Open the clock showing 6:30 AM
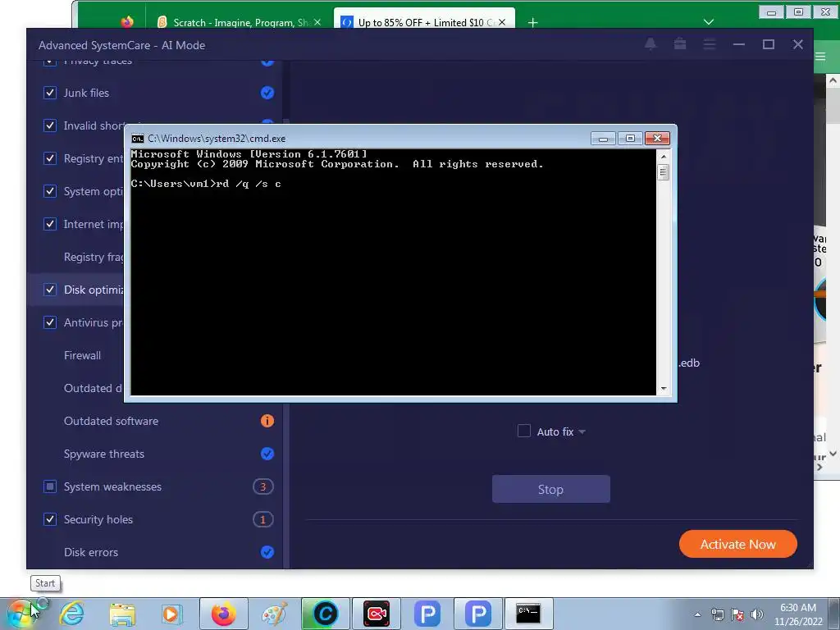840x630 pixels. 798,614
